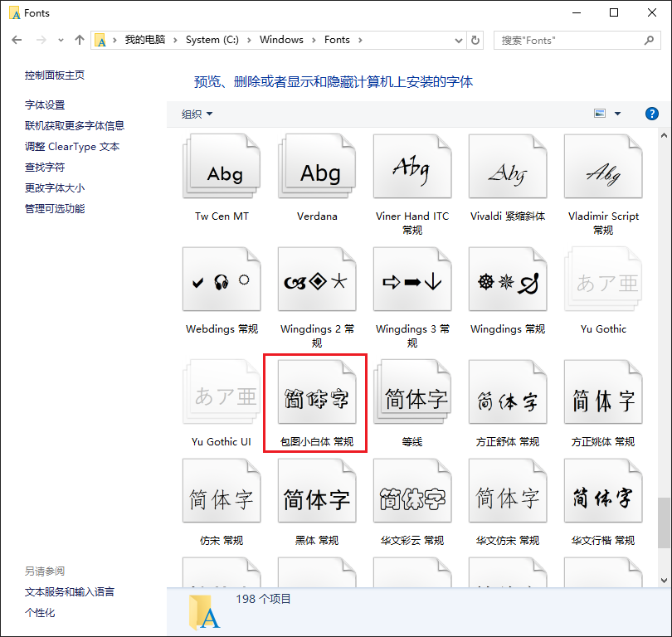Screen dimensions: 672x637
Task: Select the 华文彩云 常规 font icon
Action: pyautogui.click(x=412, y=490)
